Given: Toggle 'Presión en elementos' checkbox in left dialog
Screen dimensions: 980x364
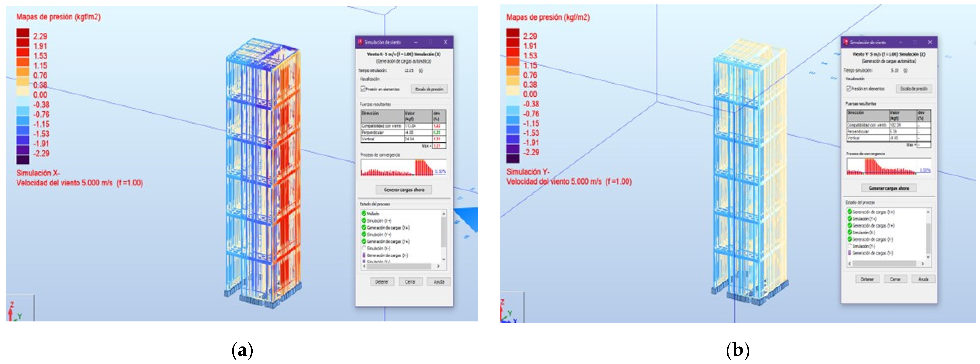Looking at the screenshot, I should [x=363, y=89].
